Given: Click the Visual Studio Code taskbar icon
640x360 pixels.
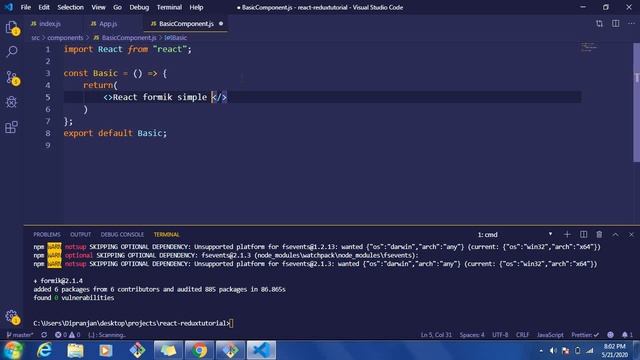Looking at the screenshot, I should [x=261, y=350].
